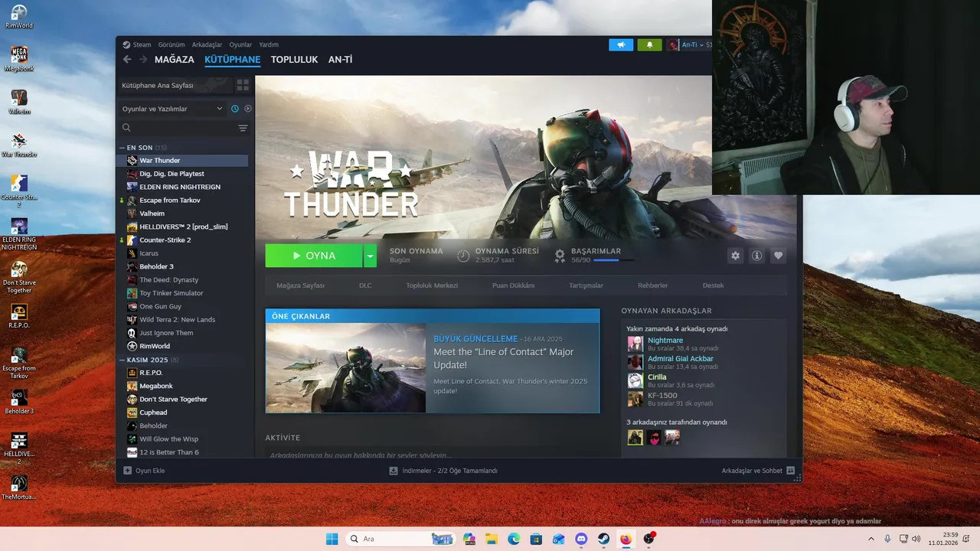980x551 pixels.
Task: Open the DLC link
Action: coord(365,285)
